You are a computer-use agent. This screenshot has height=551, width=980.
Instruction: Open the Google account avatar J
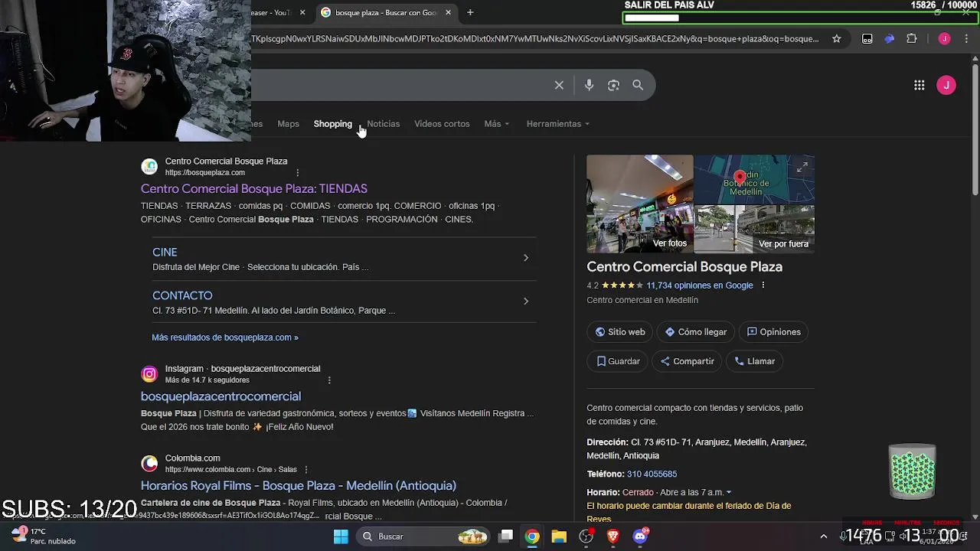946,85
